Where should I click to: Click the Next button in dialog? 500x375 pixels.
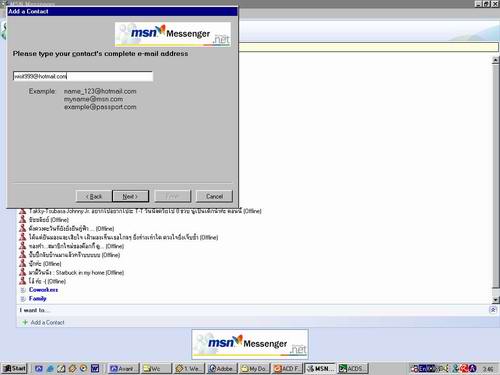click(x=130, y=196)
